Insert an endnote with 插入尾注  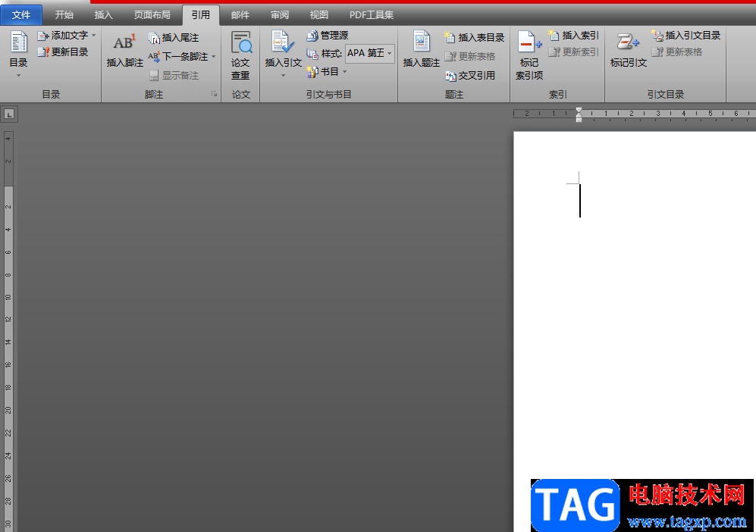point(174,38)
